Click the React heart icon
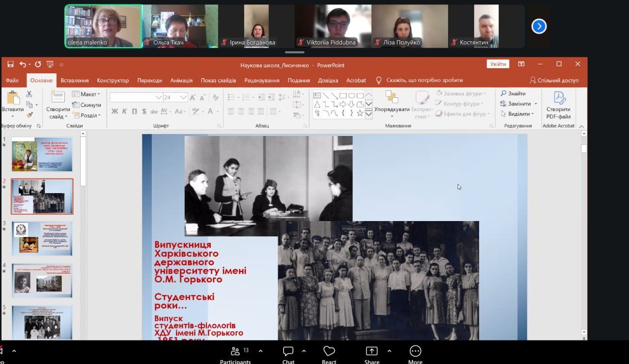 tap(329, 351)
